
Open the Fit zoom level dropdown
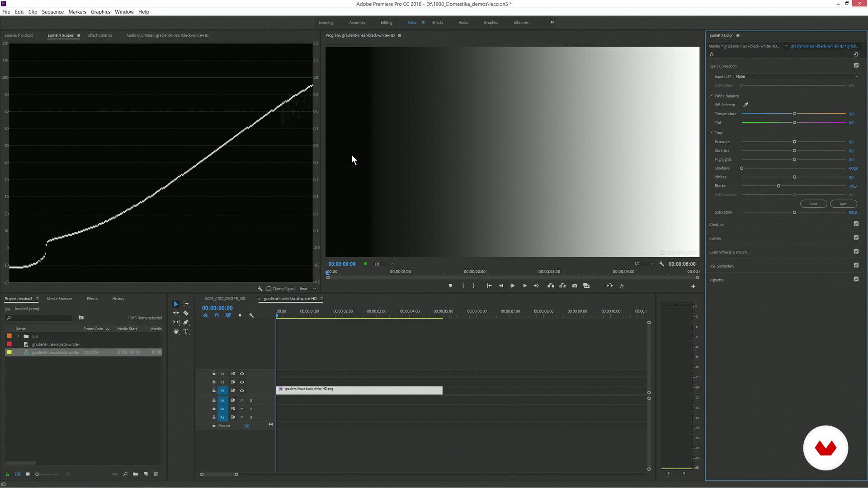click(x=383, y=264)
